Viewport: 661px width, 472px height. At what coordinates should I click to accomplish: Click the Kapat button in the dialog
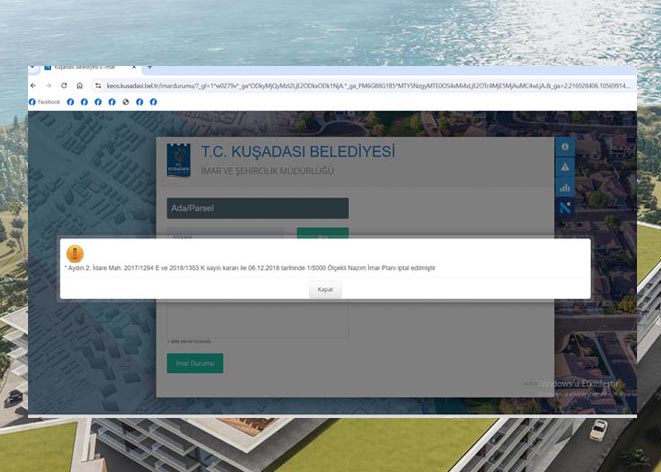click(x=325, y=289)
